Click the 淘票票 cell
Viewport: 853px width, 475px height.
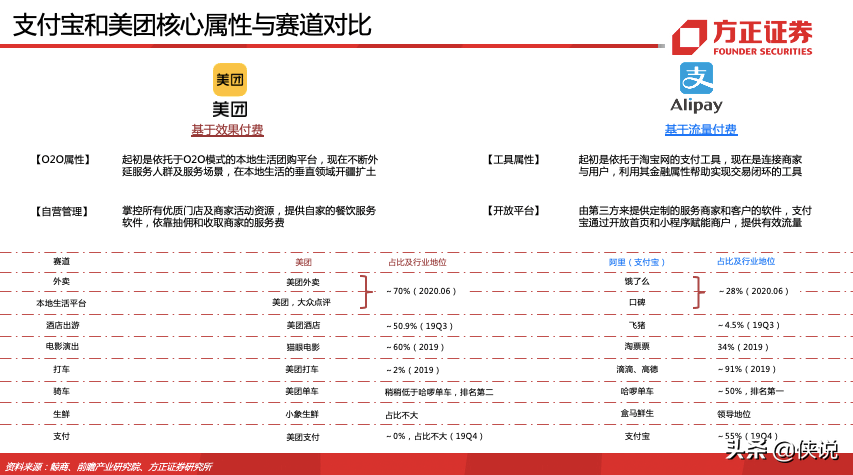(637, 346)
